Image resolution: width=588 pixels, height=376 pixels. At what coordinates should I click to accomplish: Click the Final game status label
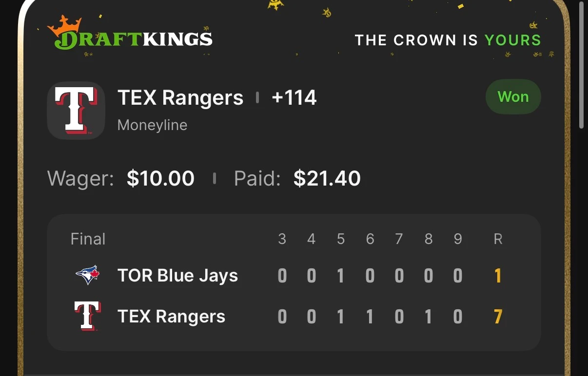pos(88,239)
